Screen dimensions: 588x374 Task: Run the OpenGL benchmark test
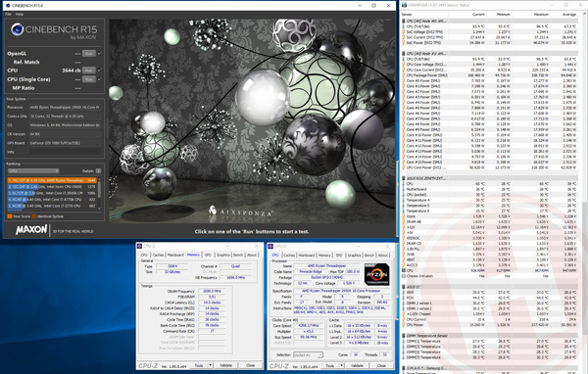click(89, 54)
